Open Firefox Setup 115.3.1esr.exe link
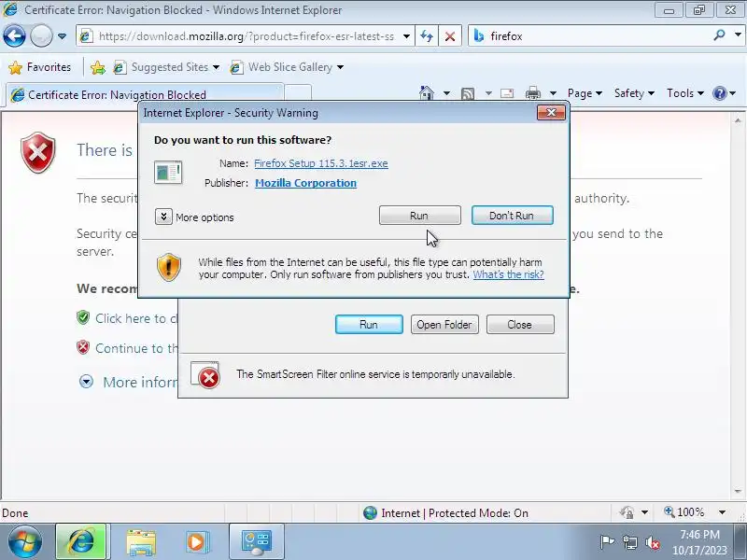The height and width of the screenshot is (560, 747). click(x=321, y=163)
